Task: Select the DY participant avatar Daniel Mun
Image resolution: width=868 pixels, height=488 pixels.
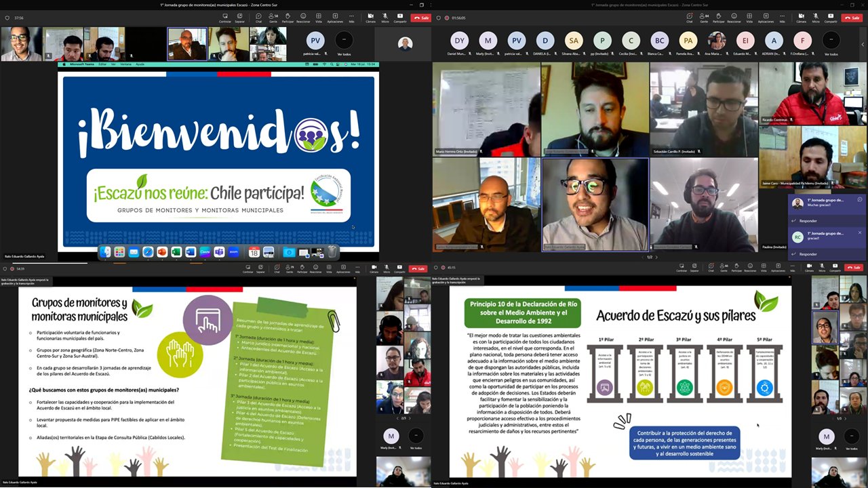Action: pyautogui.click(x=459, y=41)
